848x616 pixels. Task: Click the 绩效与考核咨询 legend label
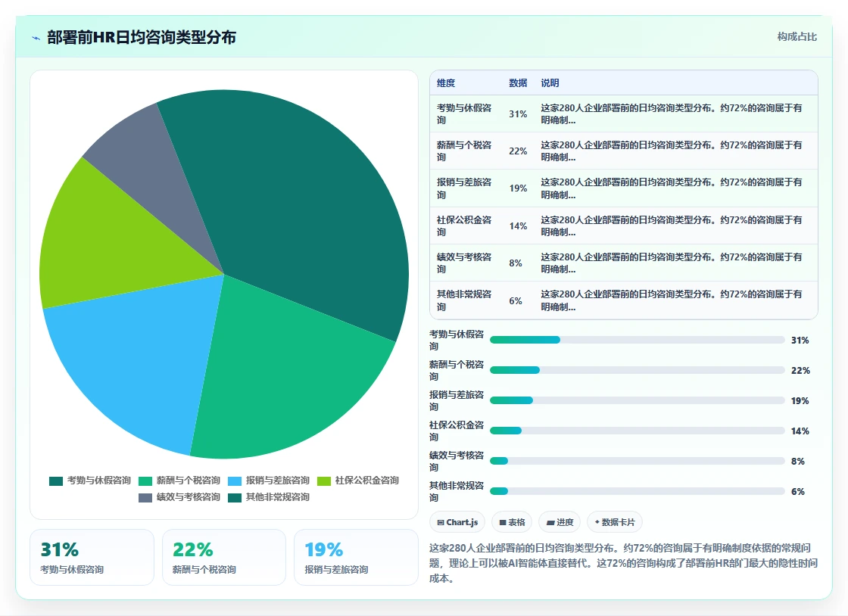(x=189, y=498)
